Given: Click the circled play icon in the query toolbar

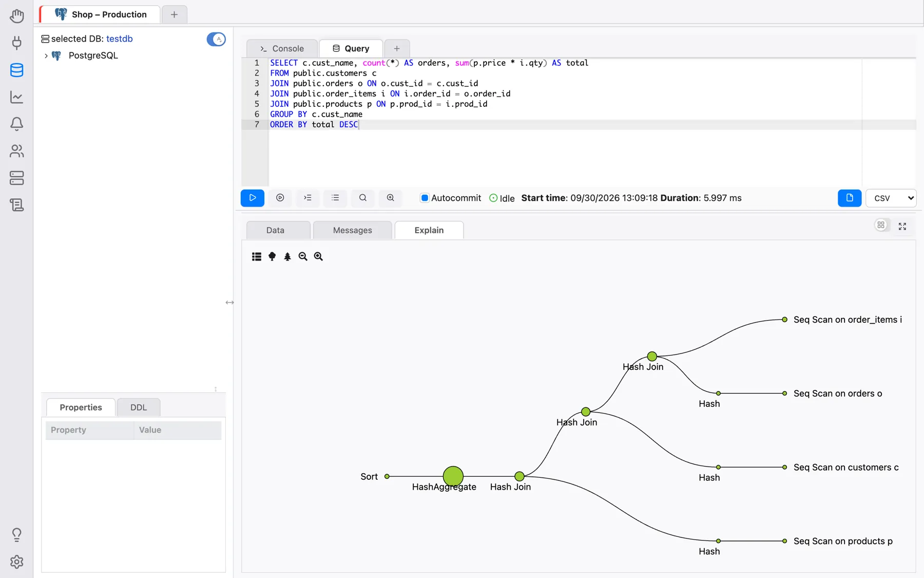Looking at the screenshot, I should point(280,198).
